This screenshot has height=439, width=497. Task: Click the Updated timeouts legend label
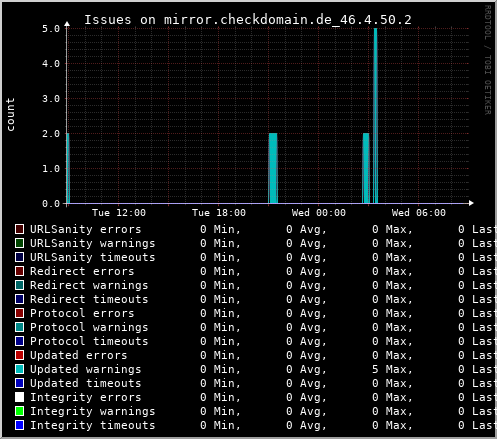click(x=86, y=383)
